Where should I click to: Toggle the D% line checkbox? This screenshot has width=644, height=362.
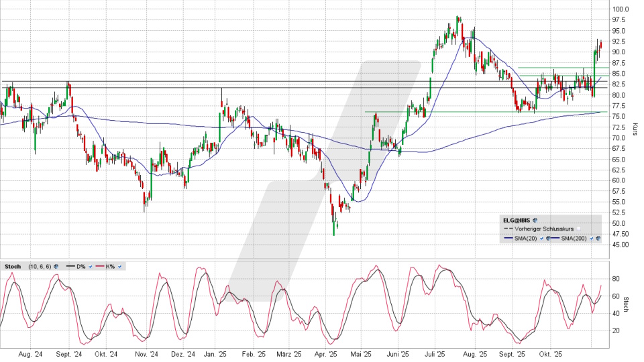click(x=90, y=266)
